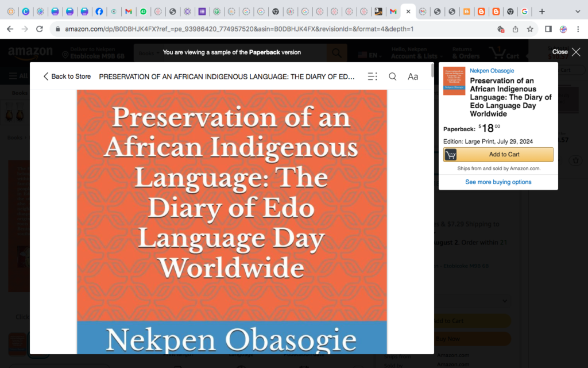
Task: Bookmark this page with star icon
Action: (x=530, y=29)
